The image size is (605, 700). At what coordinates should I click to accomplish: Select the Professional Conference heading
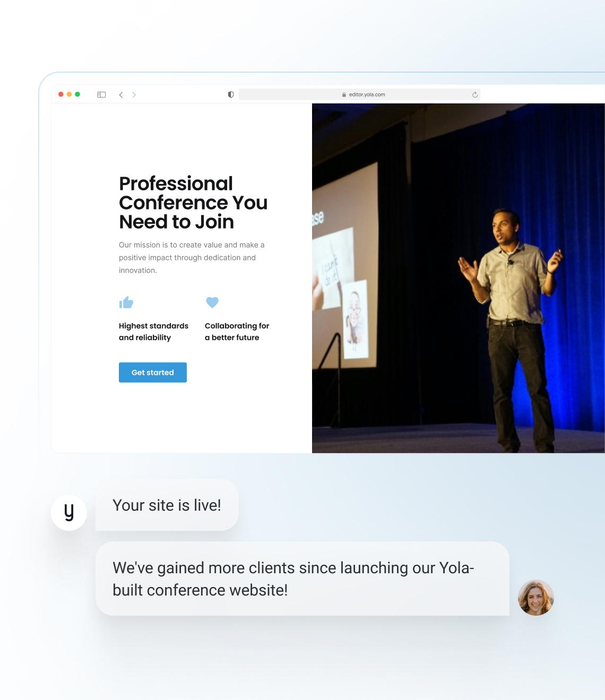pyautogui.click(x=193, y=203)
